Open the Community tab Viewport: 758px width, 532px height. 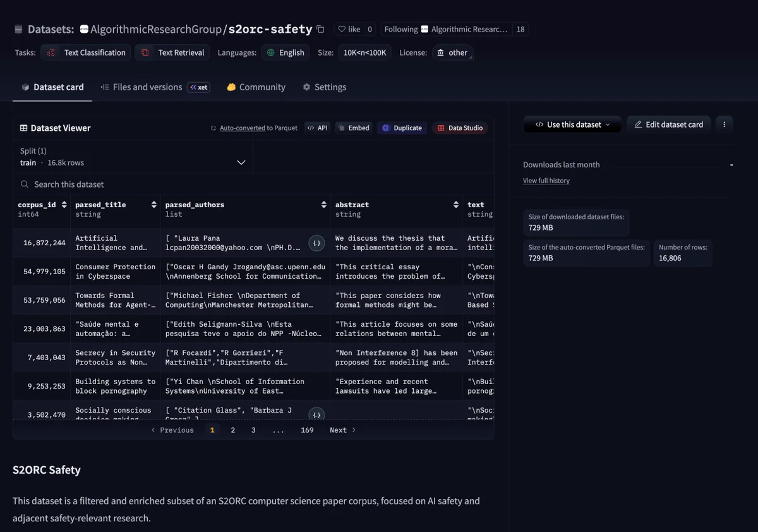[x=256, y=87]
